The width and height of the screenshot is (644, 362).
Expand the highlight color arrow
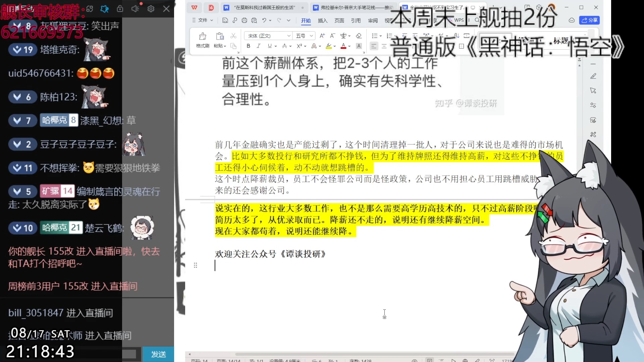(335, 46)
